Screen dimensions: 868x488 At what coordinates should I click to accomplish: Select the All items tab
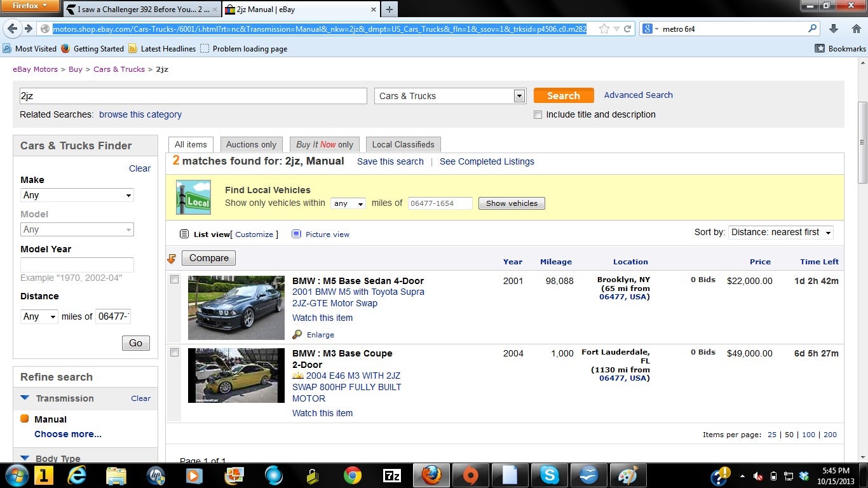pos(191,144)
